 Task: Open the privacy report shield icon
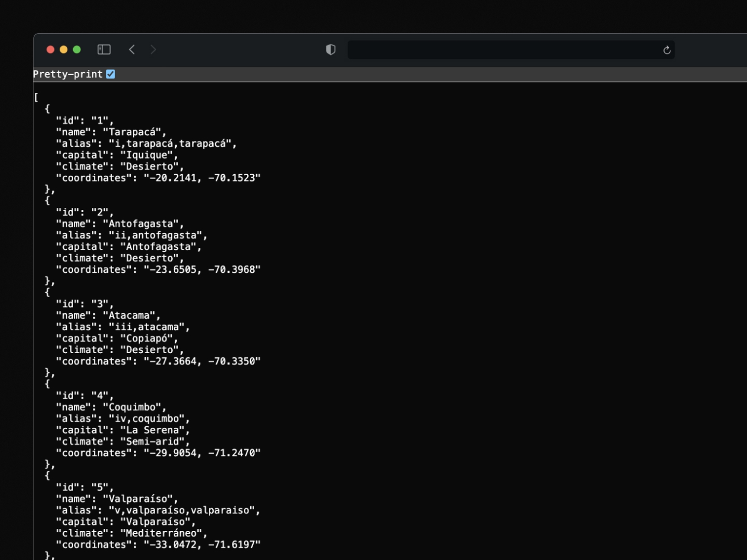(330, 50)
